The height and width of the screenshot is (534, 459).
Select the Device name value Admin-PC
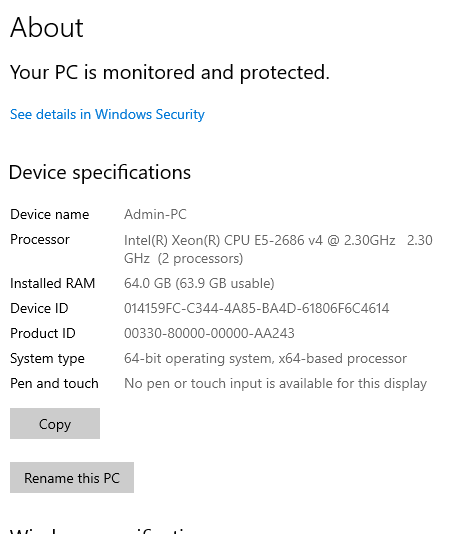155,214
